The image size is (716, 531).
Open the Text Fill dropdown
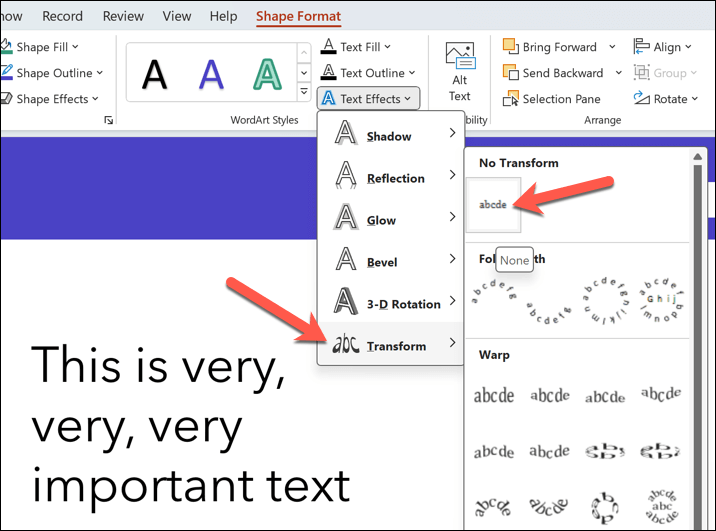(x=355, y=47)
